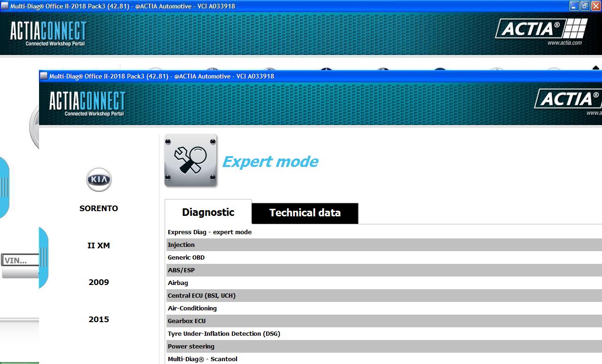This screenshot has width=602, height=364.
Task: Pick Tyre Under-Inflation Detection (DSG)
Action: pos(384,333)
